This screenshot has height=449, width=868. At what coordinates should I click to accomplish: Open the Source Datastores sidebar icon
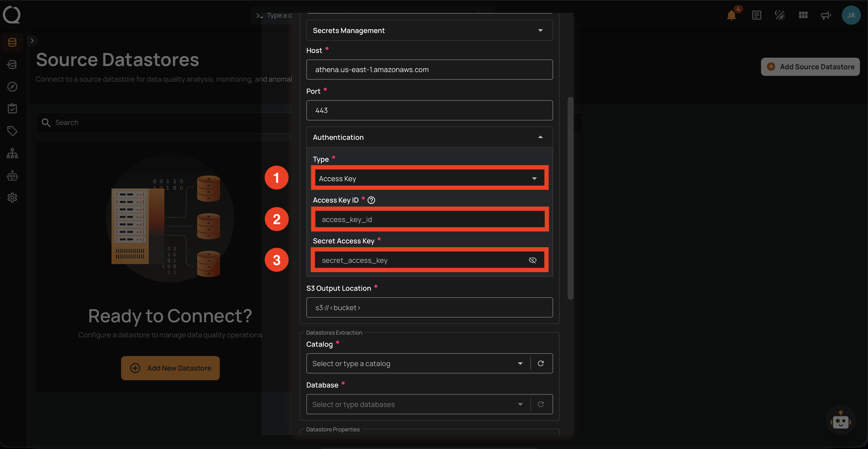tap(13, 42)
